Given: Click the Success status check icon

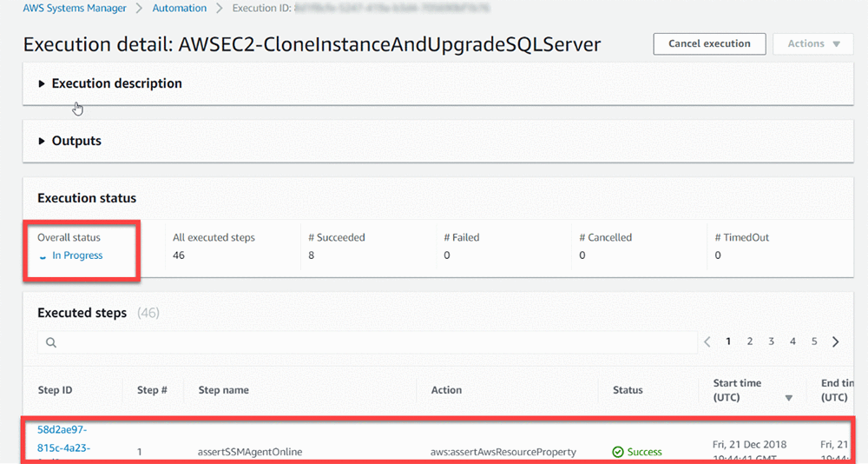Looking at the screenshot, I should point(618,452).
